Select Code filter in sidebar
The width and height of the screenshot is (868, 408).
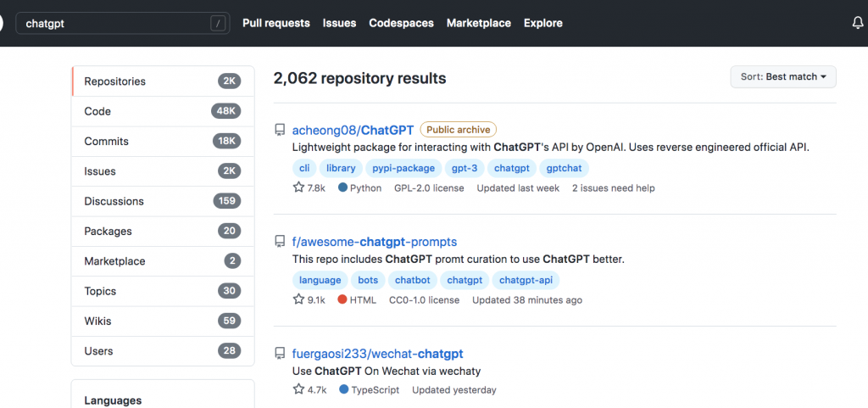point(163,111)
